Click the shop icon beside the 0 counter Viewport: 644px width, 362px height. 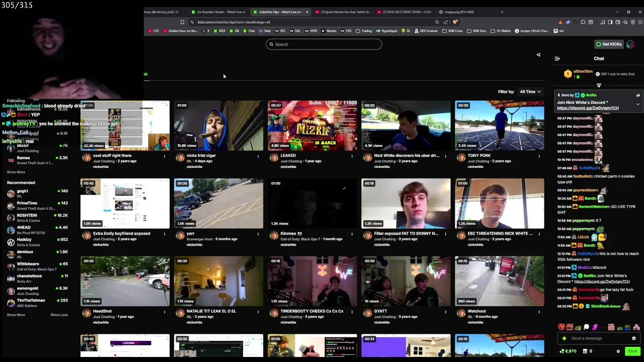[585, 351]
